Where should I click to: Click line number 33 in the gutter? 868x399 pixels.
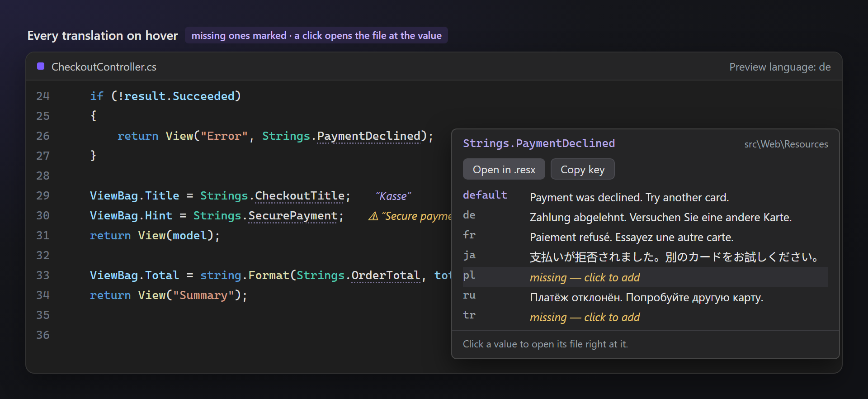coord(43,275)
